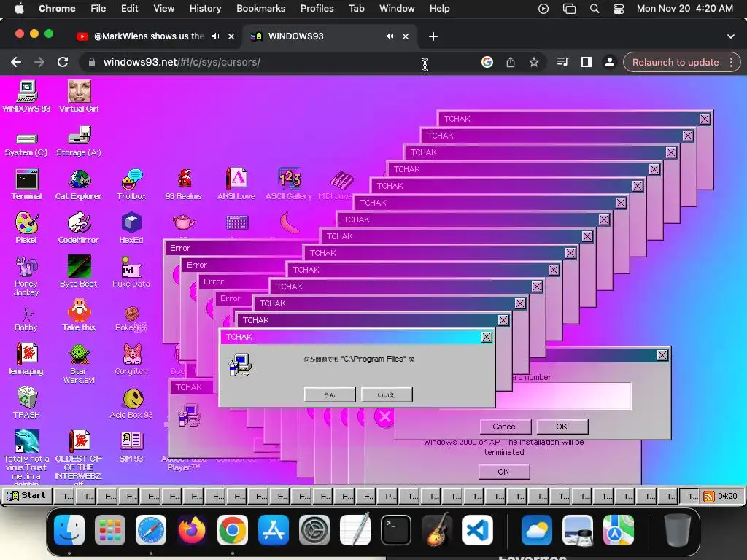Click the うん button in the TCHAK dialog

click(x=330, y=394)
